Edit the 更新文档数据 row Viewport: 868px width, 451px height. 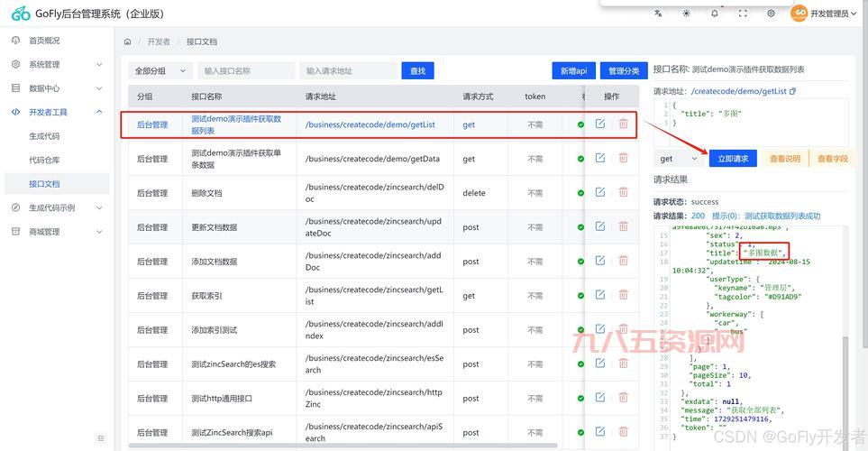(600, 226)
